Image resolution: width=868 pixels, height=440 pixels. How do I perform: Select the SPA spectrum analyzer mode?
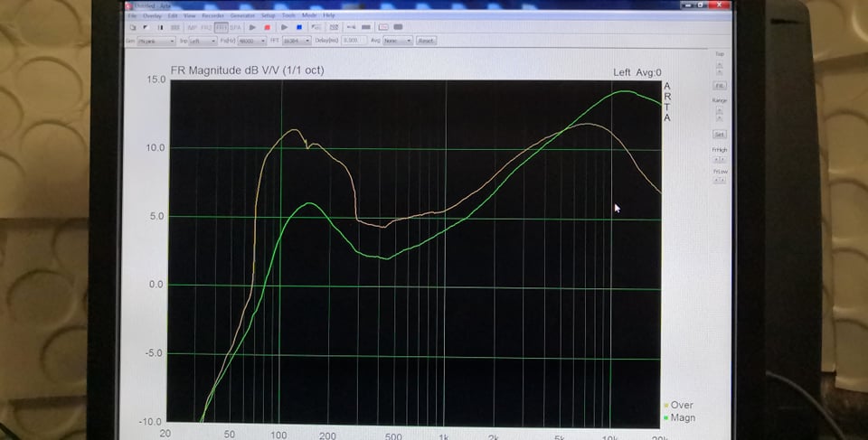tap(235, 28)
